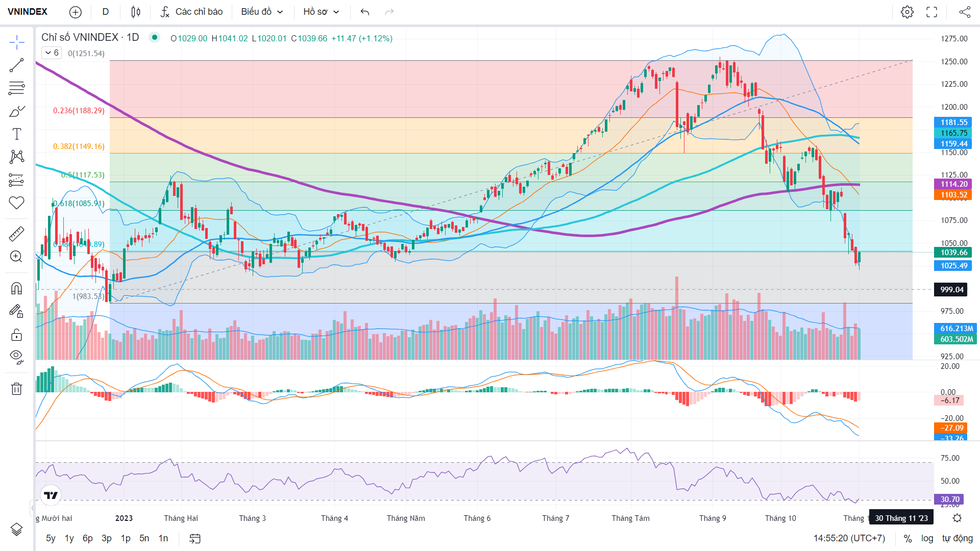This screenshot has height=551, width=980.
Task: Activate the zoom in tool
Action: 16,257
